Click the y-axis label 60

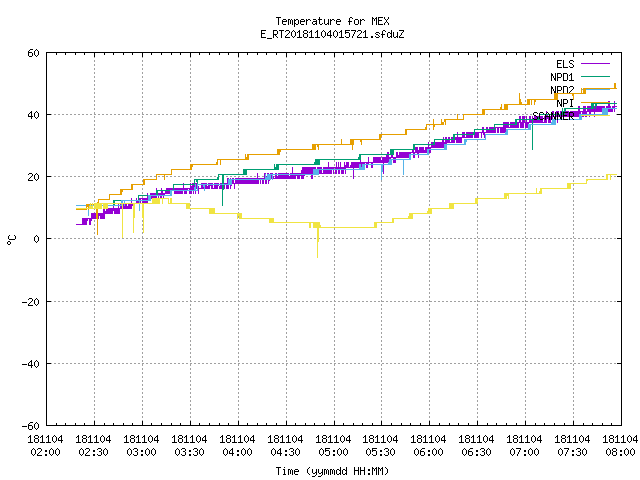click(33, 53)
